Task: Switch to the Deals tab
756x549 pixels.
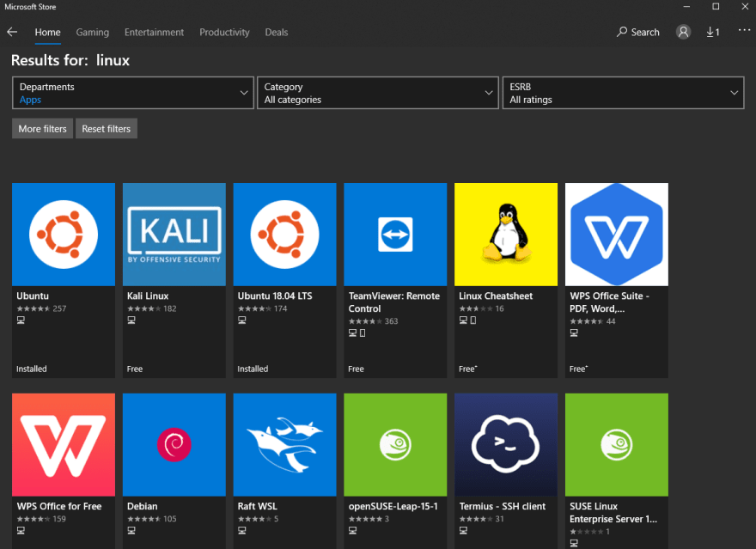Action: [x=277, y=33]
